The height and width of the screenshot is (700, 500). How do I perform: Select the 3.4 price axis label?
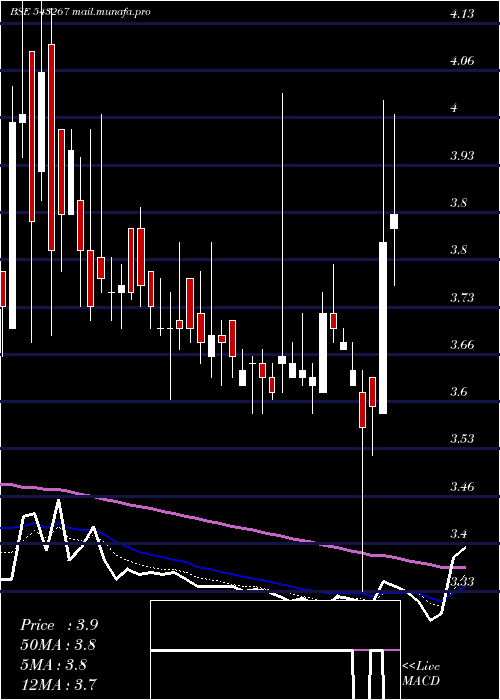[458, 533]
